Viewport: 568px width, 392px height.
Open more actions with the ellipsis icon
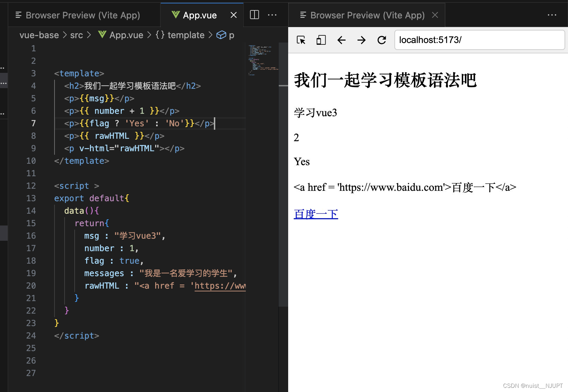pos(272,15)
